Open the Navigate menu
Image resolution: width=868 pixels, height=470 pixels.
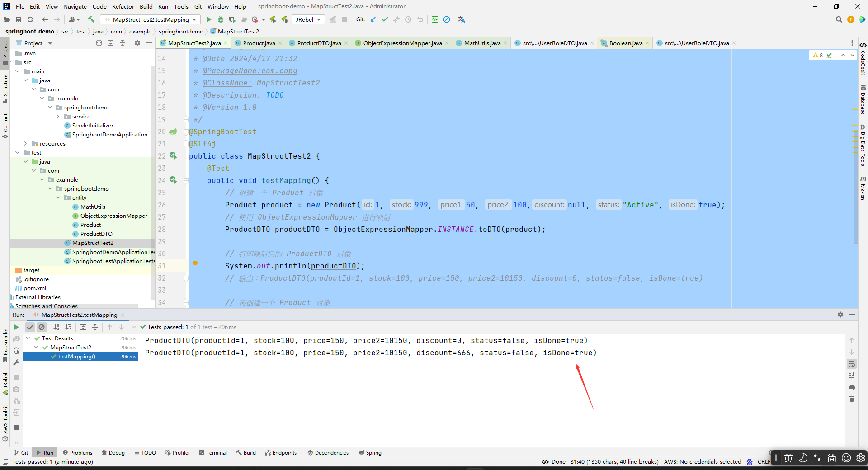click(75, 6)
